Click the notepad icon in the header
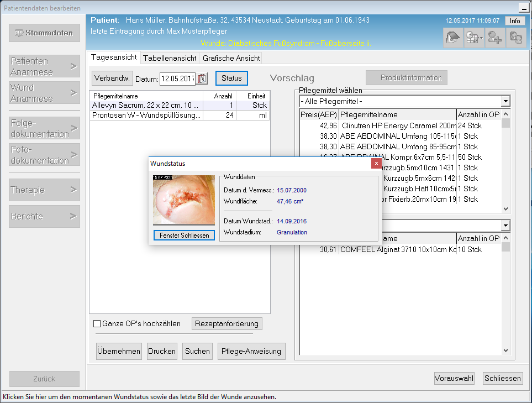 coord(454,38)
